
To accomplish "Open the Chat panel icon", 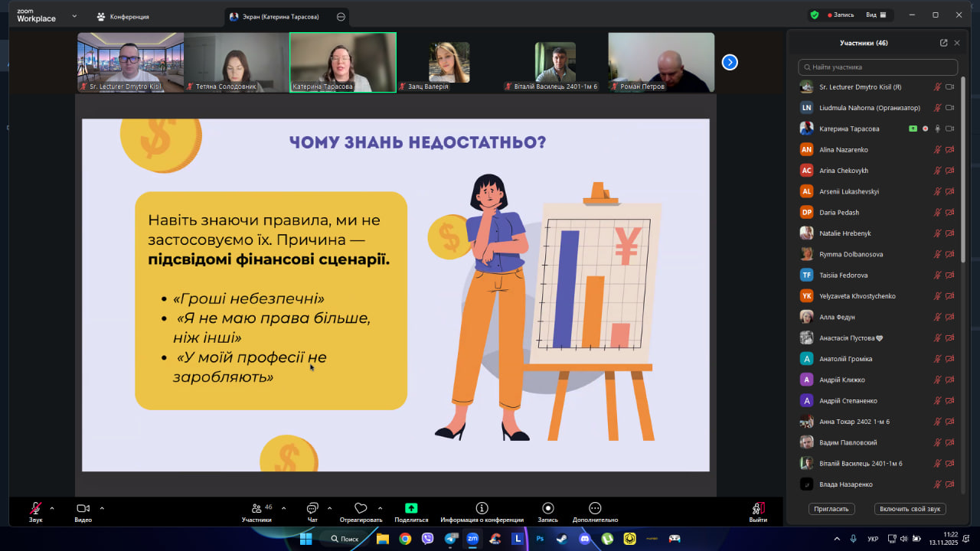I will (x=312, y=509).
